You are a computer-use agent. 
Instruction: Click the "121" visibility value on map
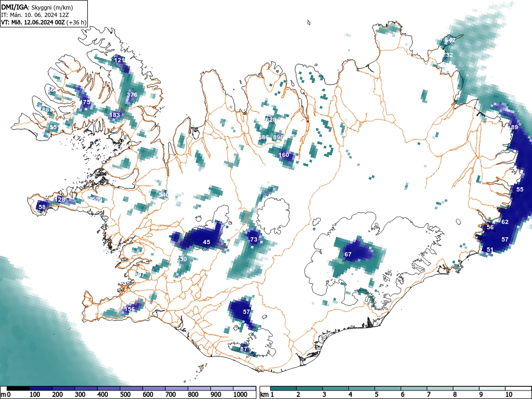click(119, 61)
